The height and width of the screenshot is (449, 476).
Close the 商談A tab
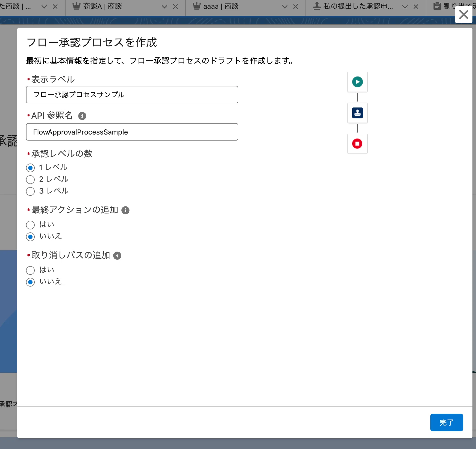click(x=175, y=7)
